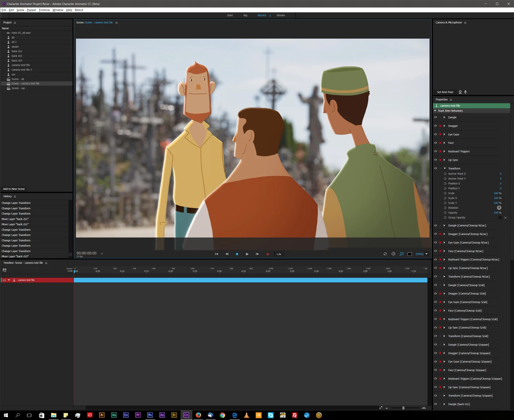514x420 pixels.
Task: Open the Project panel menu icon
Action: pyautogui.click(x=15, y=23)
